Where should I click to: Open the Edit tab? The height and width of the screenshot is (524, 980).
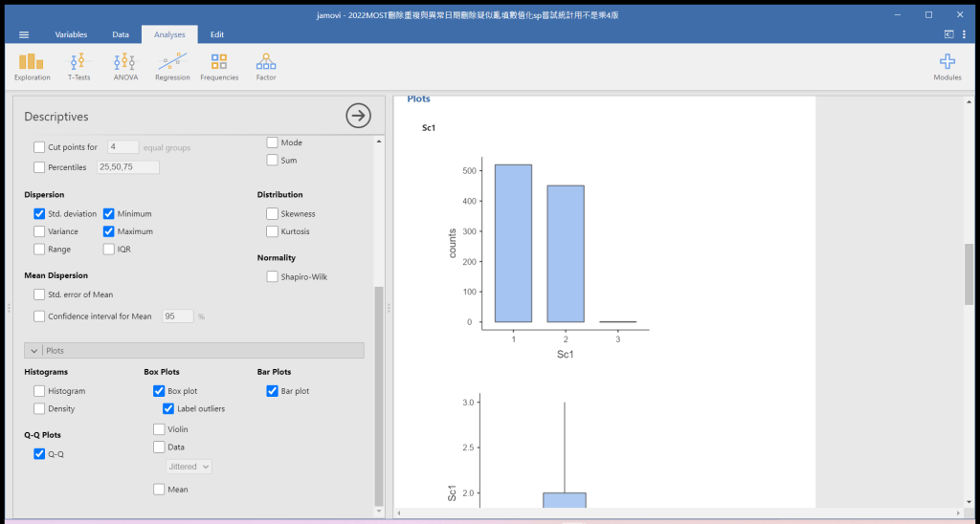click(x=217, y=34)
